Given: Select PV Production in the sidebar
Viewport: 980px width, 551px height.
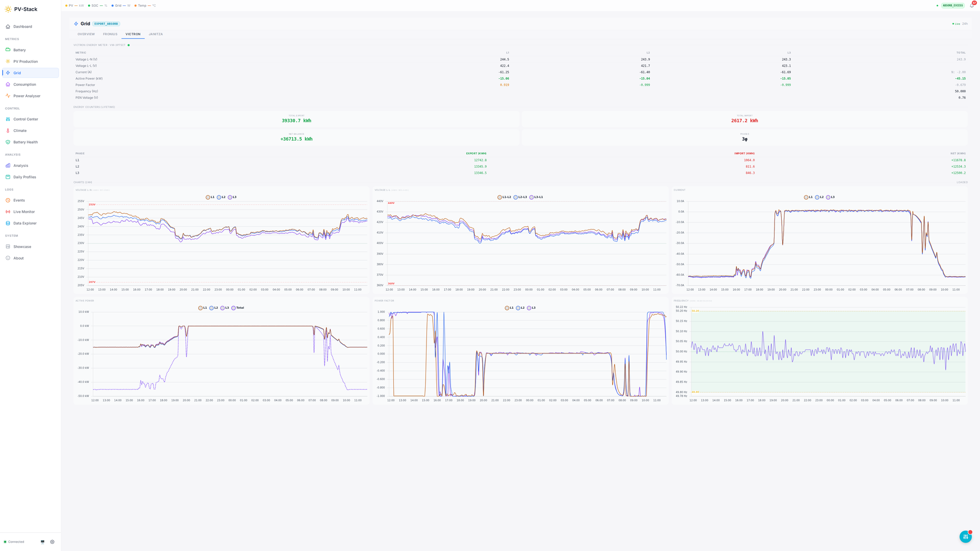Looking at the screenshot, I should click(25, 61).
